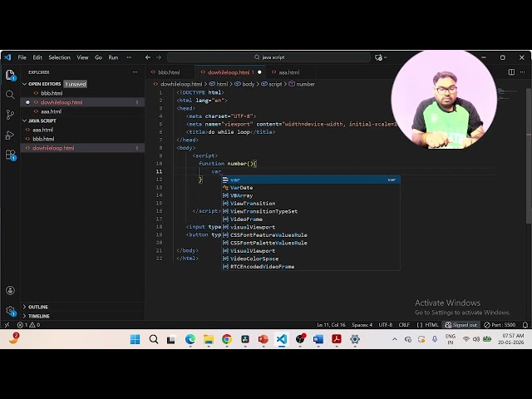Screen dimensions: 532x399
Task: Select dowhileloop.html editor tab
Action: point(231,72)
